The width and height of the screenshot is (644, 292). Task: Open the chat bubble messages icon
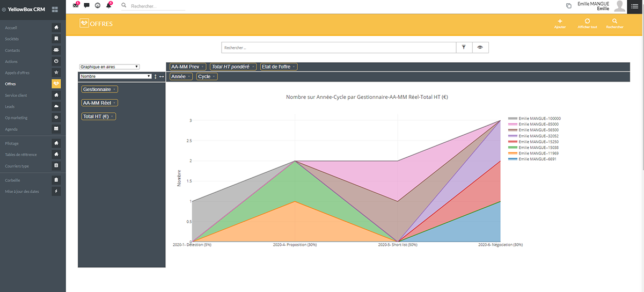click(87, 5)
